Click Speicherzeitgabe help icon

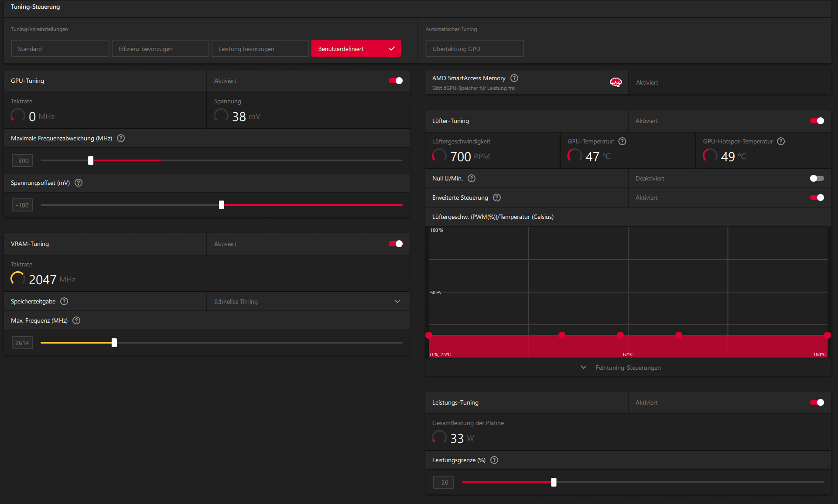pos(64,301)
